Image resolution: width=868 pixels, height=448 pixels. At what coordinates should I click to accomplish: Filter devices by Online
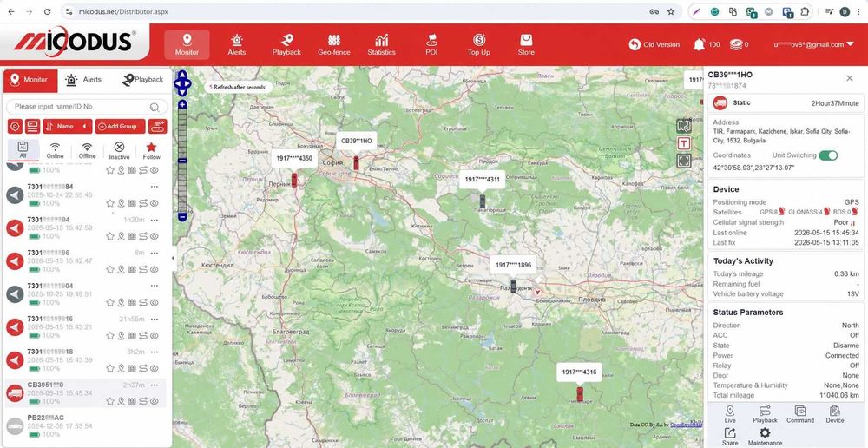point(55,150)
